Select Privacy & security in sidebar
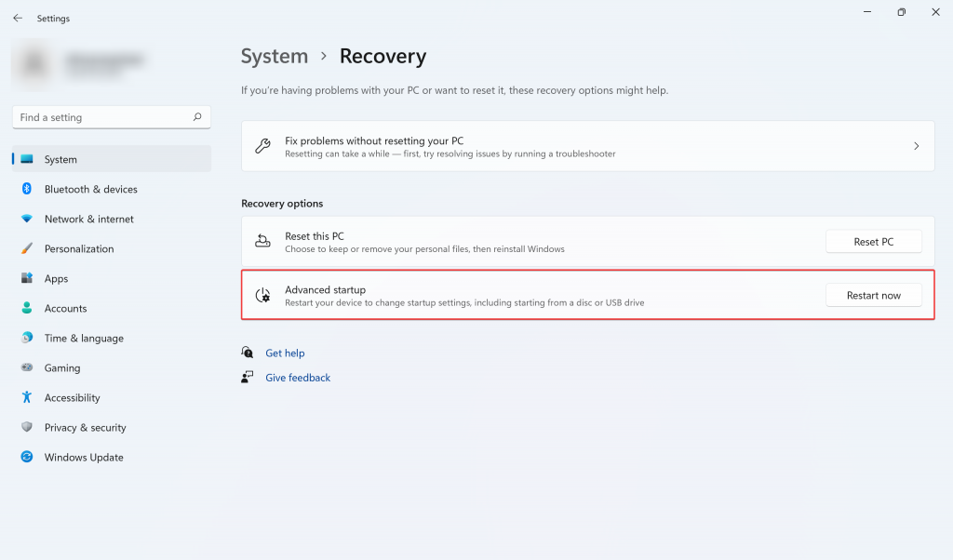Screen dimensions: 953x560 coord(112,427)
